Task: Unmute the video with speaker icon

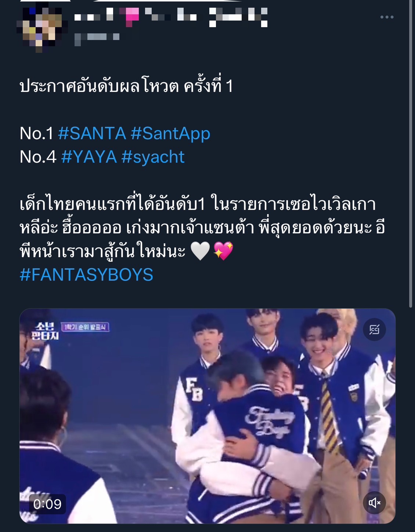Action: tap(374, 502)
